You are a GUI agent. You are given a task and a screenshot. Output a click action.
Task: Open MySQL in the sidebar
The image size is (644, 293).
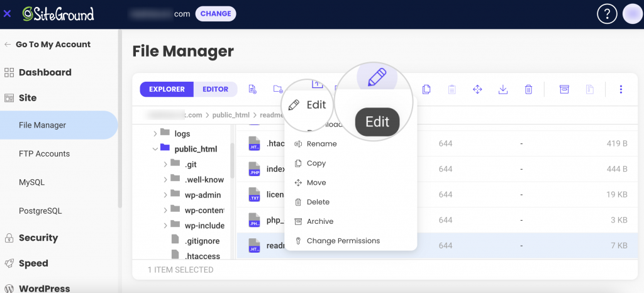click(31, 182)
